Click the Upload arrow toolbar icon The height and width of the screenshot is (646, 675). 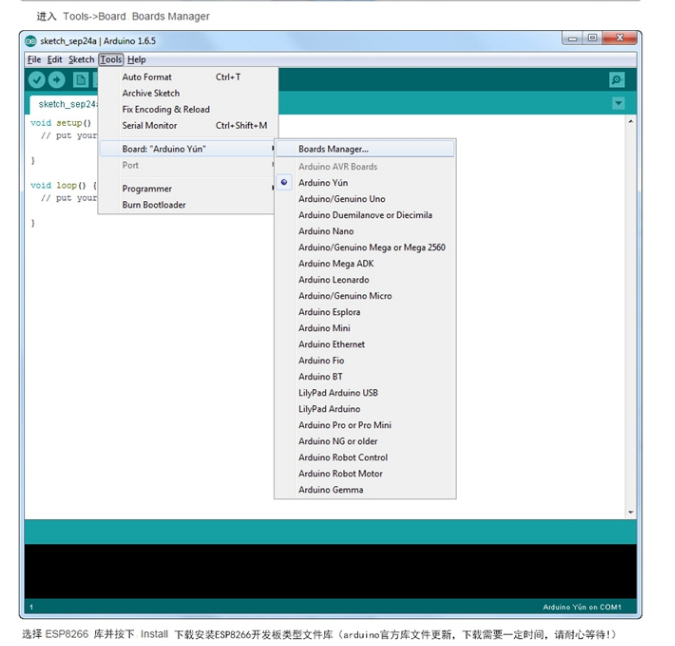click(56, 80)
